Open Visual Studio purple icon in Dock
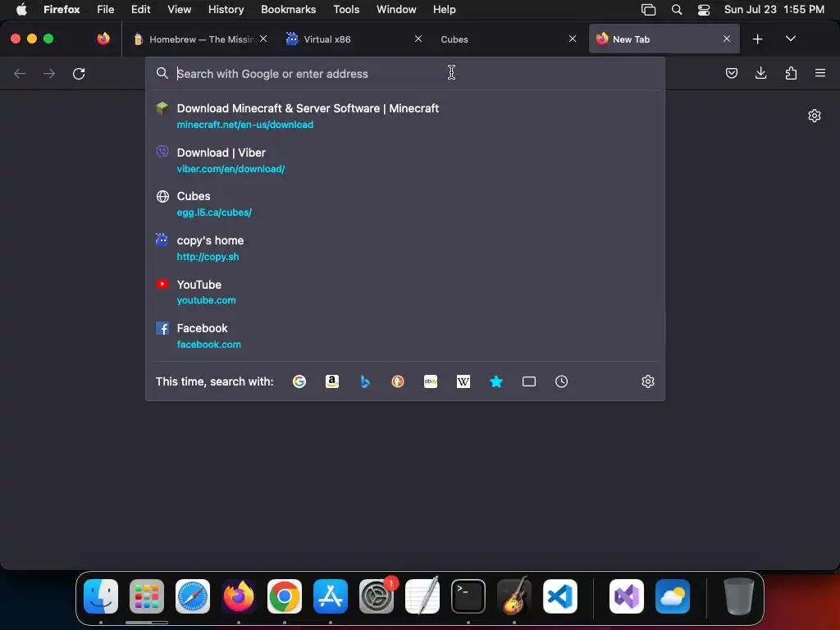 tap(626, 596)
